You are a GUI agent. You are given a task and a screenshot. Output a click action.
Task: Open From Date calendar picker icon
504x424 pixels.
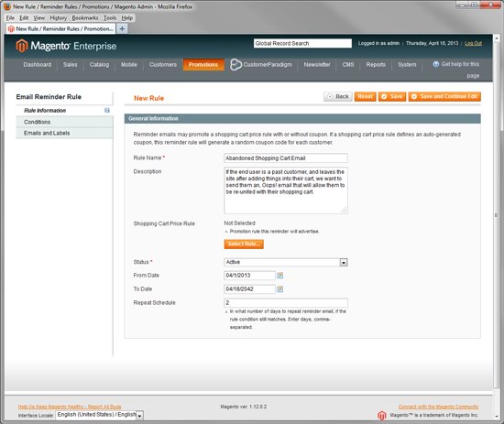tap(280, 276)
